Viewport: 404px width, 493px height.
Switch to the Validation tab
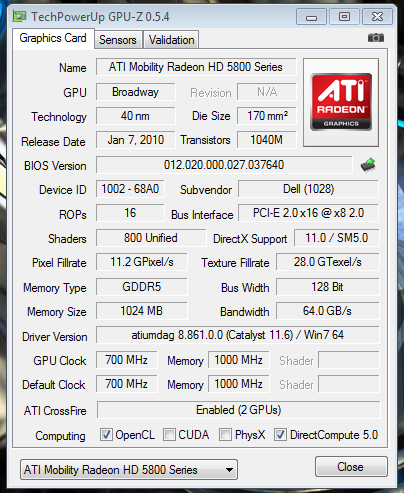tap(171, 40)
